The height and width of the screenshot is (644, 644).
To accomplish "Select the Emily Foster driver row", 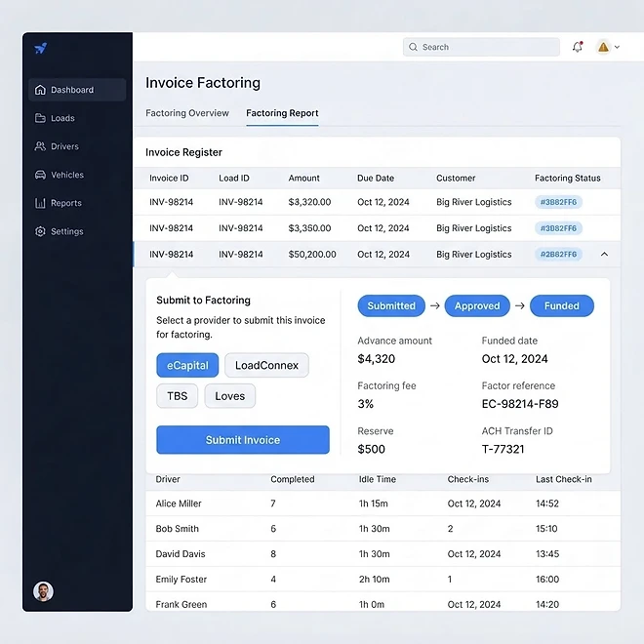I will point(382,579).
